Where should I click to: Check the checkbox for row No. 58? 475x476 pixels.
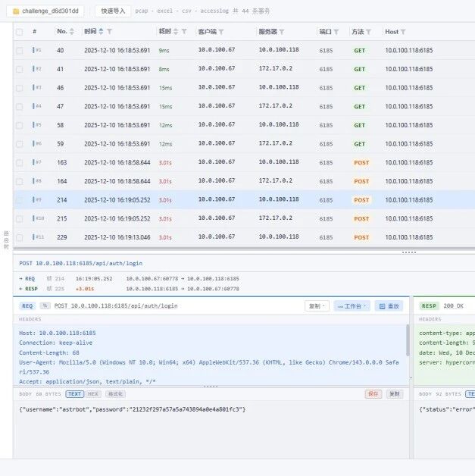coord(20,125)
